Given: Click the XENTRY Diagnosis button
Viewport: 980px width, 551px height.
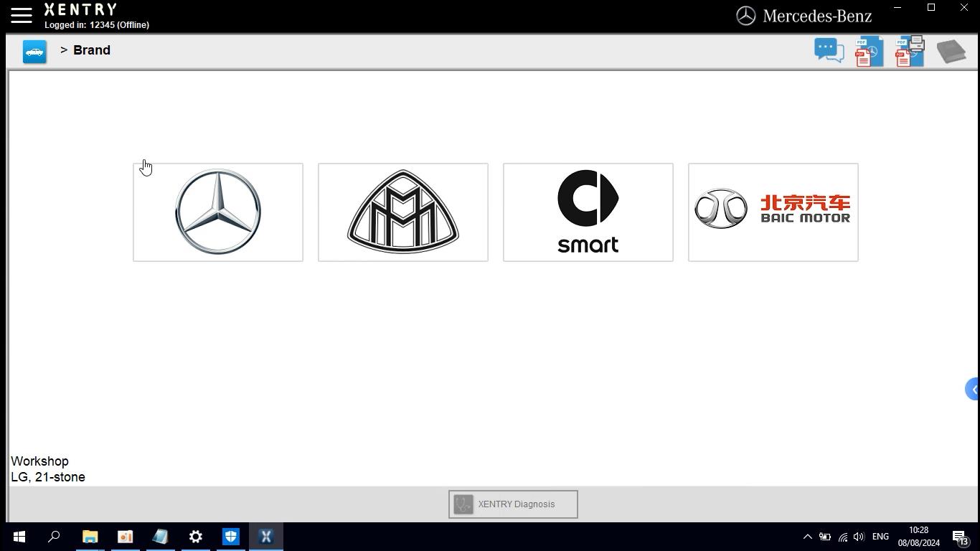Looking at the screenshot, I should click(513, 504).
